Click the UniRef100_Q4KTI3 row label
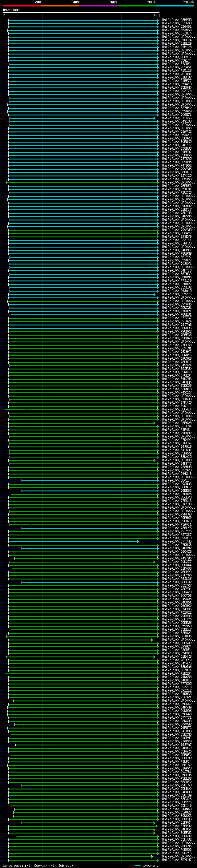This screenshot has height=868, width=197. [x=177, y=271]
